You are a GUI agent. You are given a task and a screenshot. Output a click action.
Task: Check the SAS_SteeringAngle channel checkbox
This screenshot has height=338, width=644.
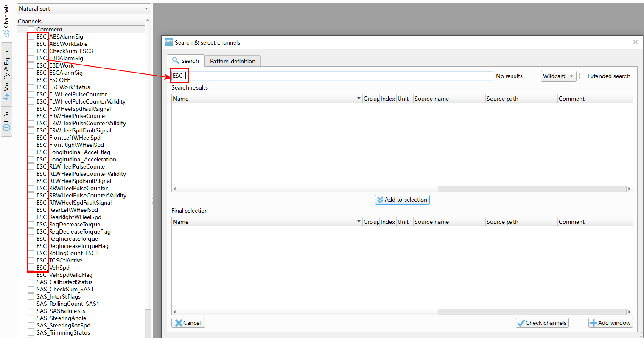pyautogui.click(x=31, y=318)
